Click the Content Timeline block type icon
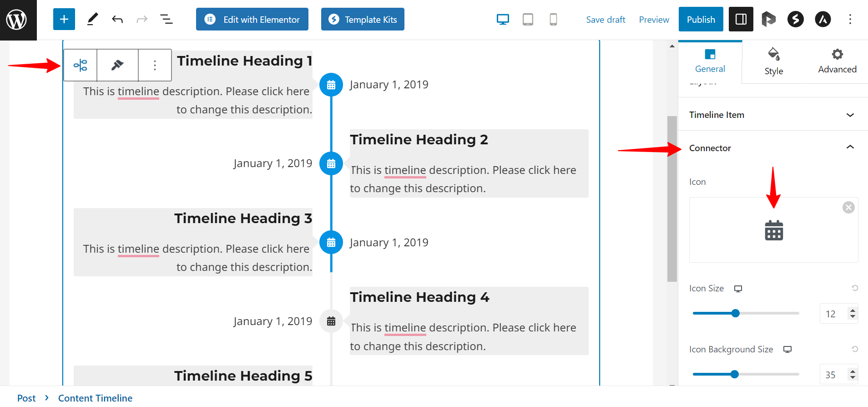This screenshot has width=868, height=407. pyautogui.click(x=81, y=65)
